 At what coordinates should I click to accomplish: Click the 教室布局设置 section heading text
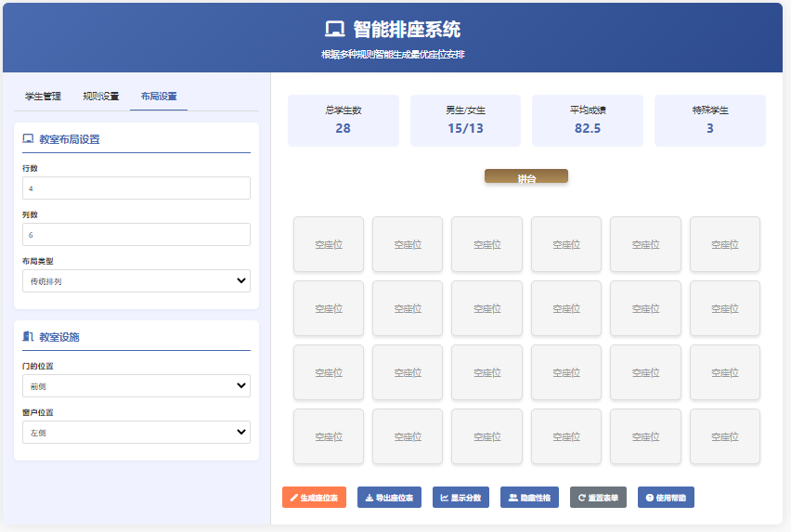[70, 139]
